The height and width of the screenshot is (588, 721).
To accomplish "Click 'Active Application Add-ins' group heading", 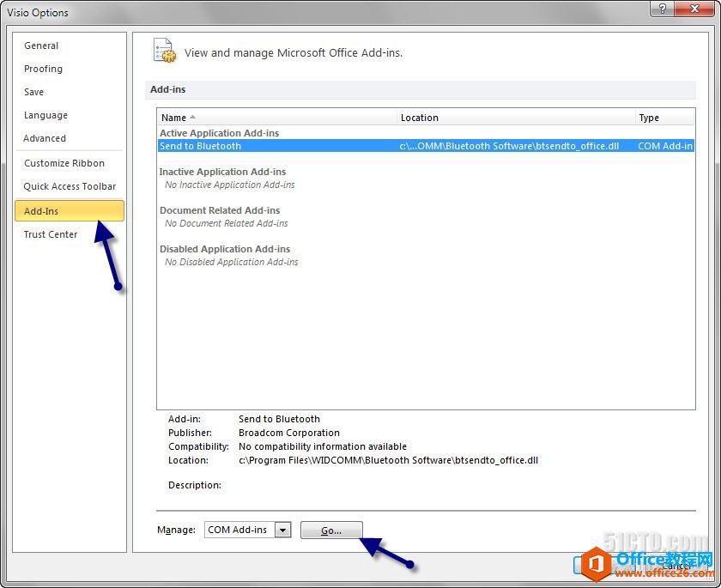I will point(220,133).
